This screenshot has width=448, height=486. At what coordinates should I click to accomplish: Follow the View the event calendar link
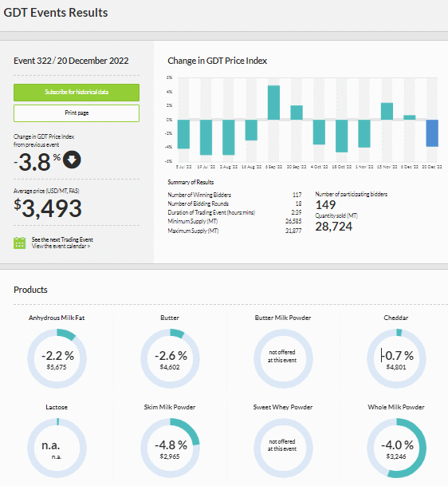(61, 246)
